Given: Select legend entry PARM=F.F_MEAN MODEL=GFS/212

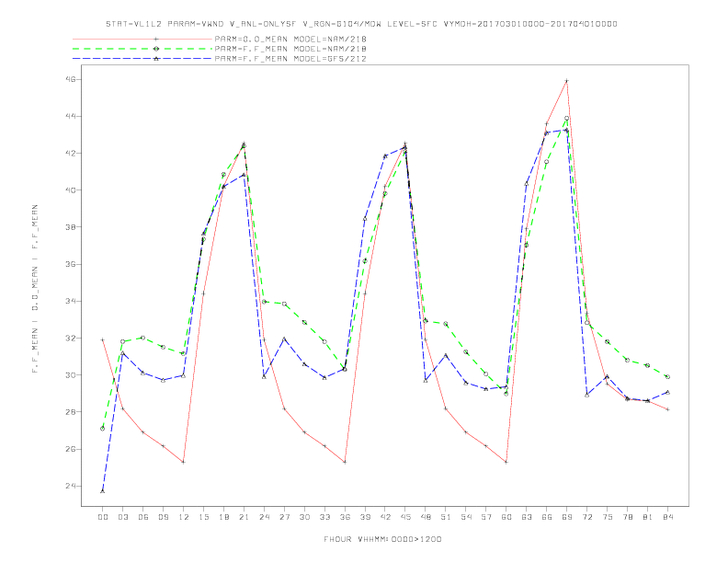Looking at the screenshot, I should [290, 59].
